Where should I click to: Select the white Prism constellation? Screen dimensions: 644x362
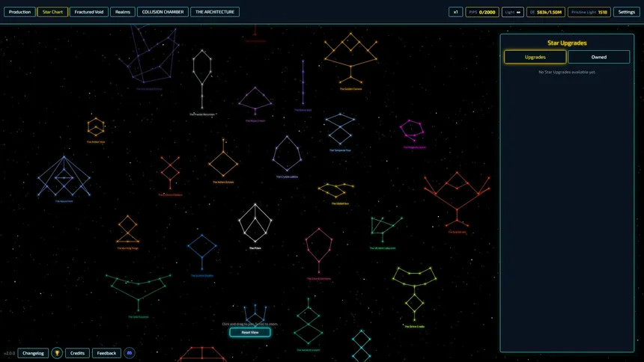click(255, 223)
